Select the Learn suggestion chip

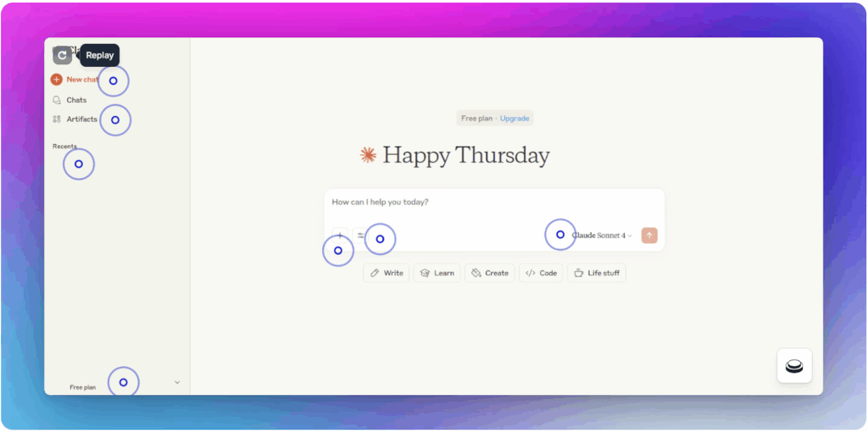click(437, 273)
